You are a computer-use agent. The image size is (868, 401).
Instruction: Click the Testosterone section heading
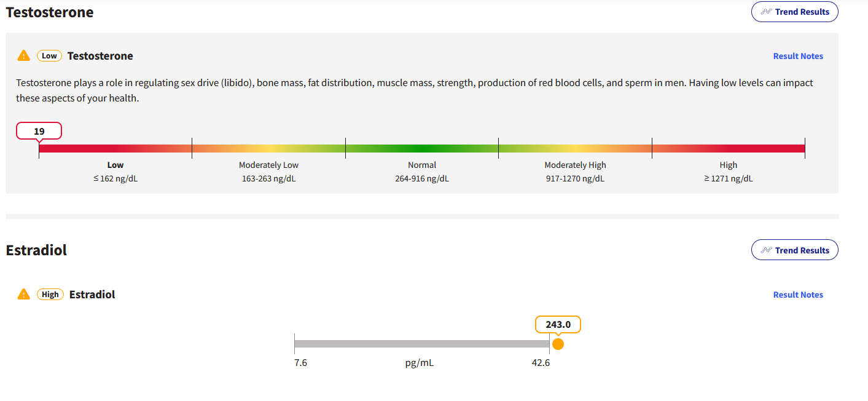[x=50, y=12]
